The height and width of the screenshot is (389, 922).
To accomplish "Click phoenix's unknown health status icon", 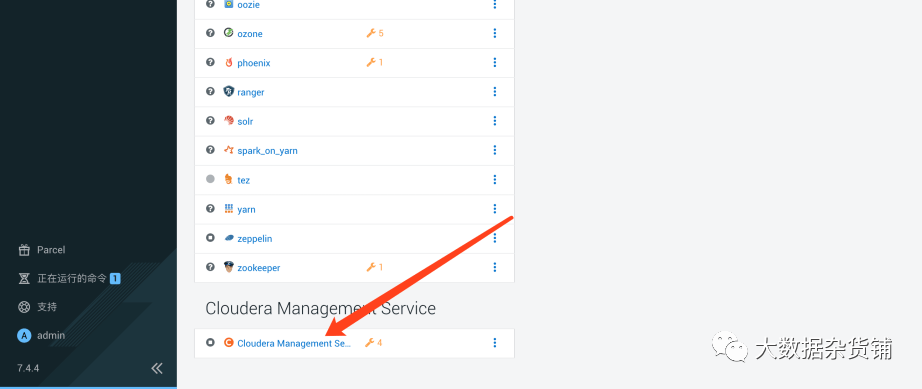I will point(211,62).
